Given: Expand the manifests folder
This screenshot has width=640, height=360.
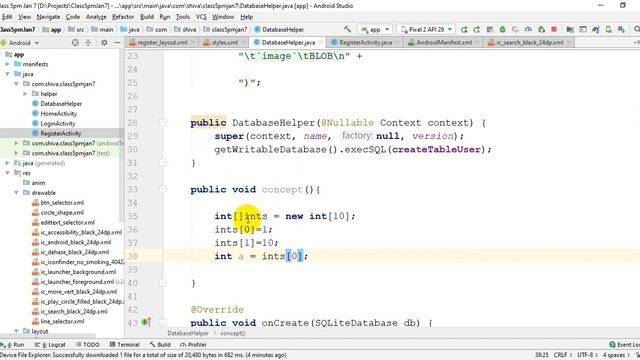Looking at the screenshot, I should [x=7, y=64].
